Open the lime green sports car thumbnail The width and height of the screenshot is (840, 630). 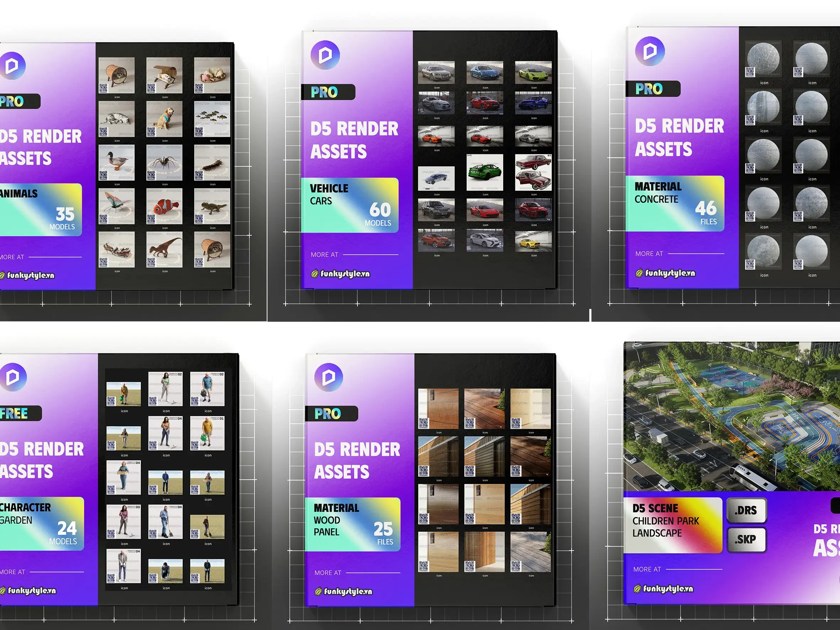coord(533,73)
